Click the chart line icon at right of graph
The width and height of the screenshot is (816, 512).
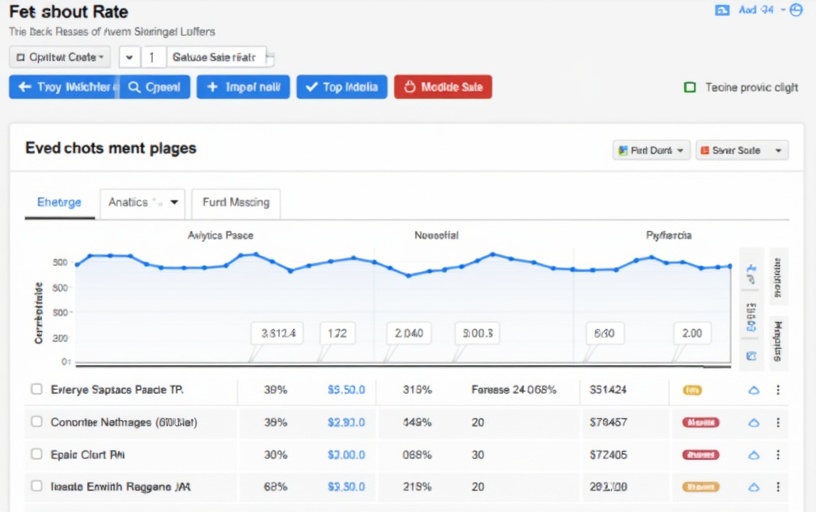[x=751, y=275]
